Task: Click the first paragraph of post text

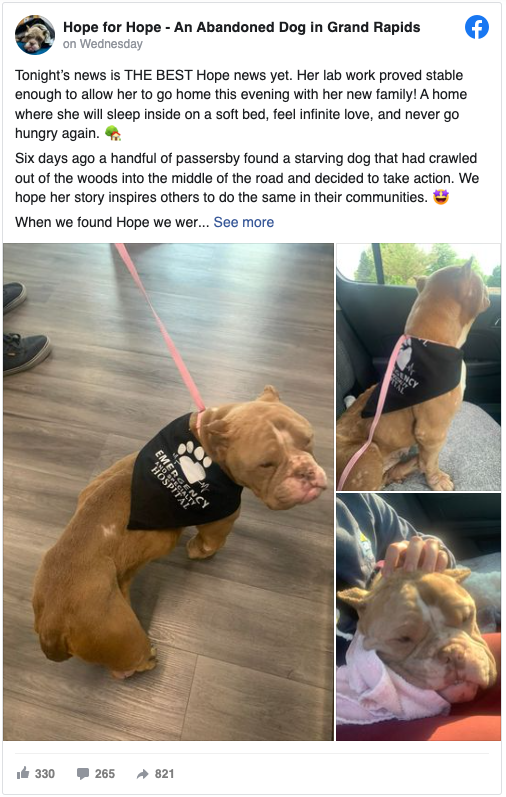Action: [241, 104]
